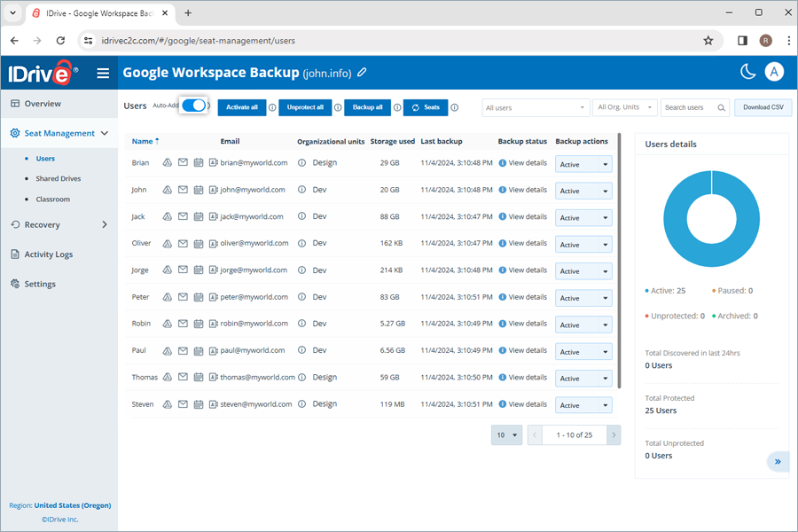Click Oliver's Contacts backup icon
This screenshot has height=532, width=798.
[213, 243]
